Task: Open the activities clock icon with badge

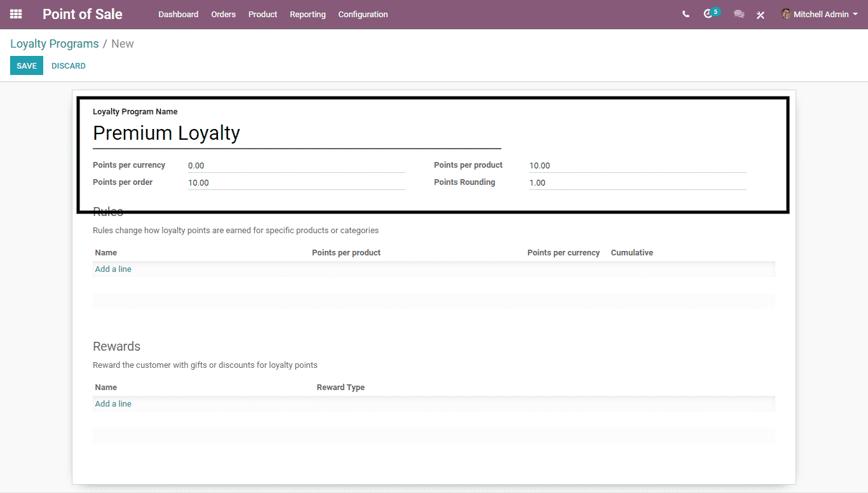Action: pos(709,14)
